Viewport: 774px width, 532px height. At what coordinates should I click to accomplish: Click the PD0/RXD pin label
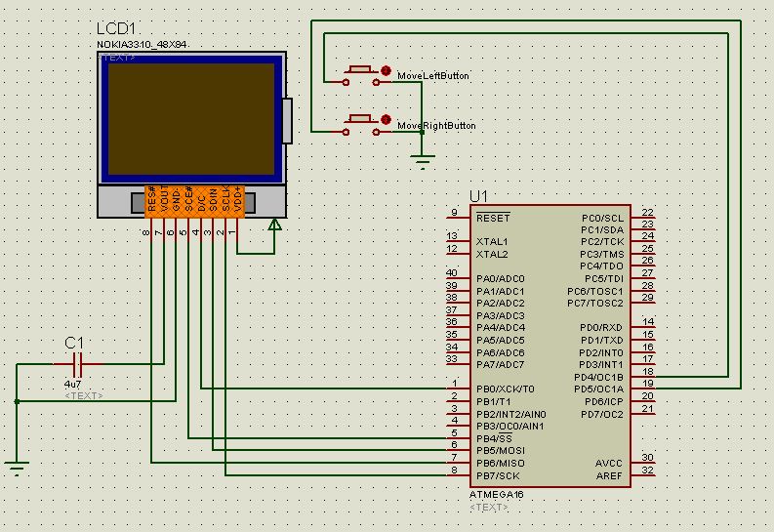pos(601,328)
